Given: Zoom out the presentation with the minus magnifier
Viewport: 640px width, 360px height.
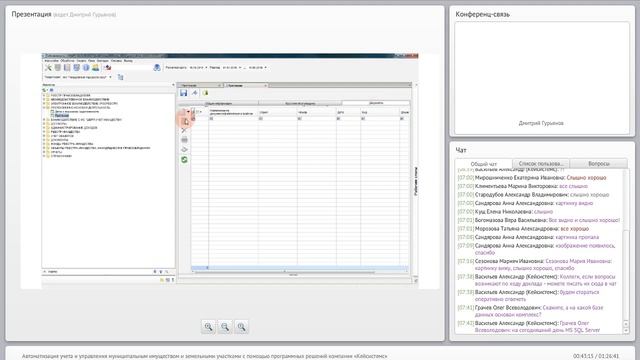Looking at the screenshot, I should (x=225, y=327).
